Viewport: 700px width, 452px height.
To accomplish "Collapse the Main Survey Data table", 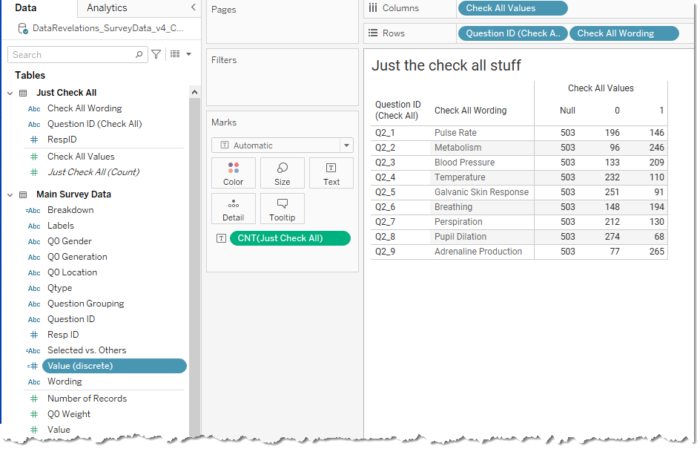I will coord(10,195).
